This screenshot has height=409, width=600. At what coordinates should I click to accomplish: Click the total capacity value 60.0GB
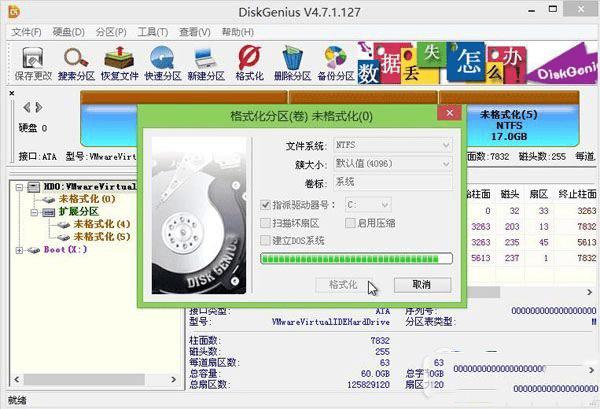375,373
